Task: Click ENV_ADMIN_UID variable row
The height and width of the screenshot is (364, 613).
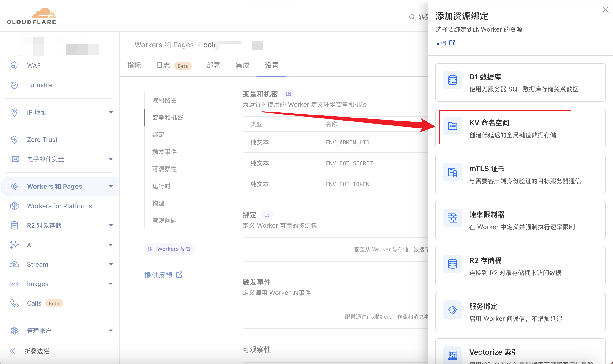Action: pos(335,142)
